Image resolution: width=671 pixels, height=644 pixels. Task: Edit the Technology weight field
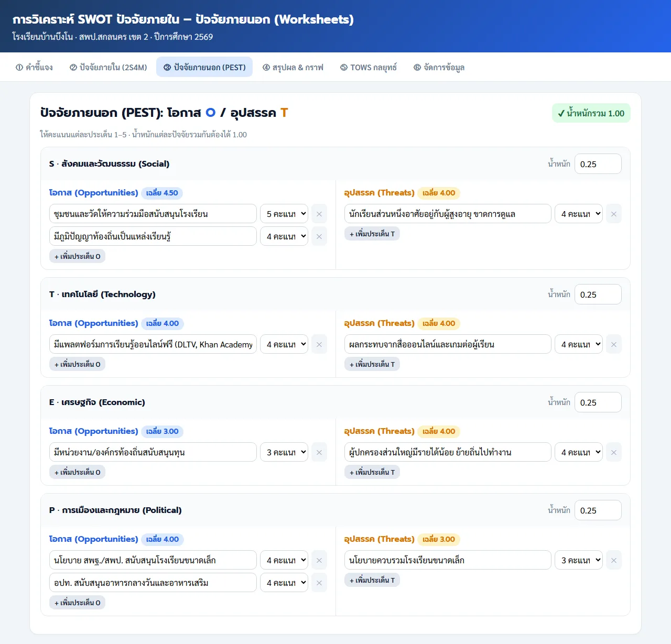pyautogui.click(x=598, y=294)
